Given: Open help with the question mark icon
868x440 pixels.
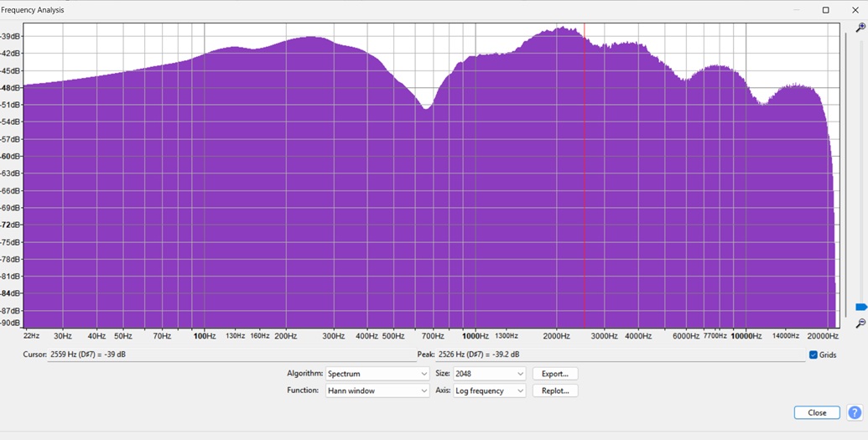Looking at the screenshot, I should click(x=855, y=412).
